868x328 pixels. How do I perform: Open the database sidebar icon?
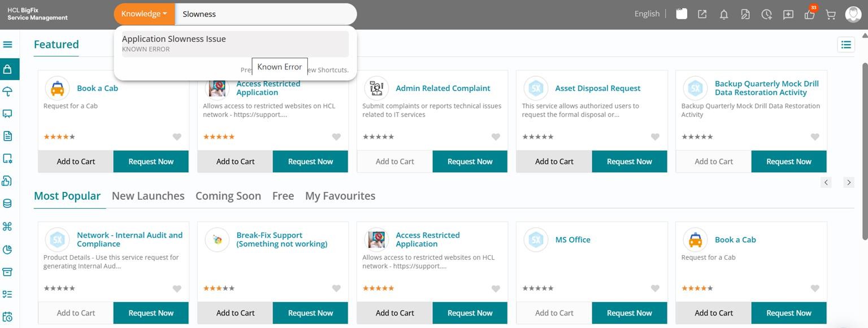(8, 204)
